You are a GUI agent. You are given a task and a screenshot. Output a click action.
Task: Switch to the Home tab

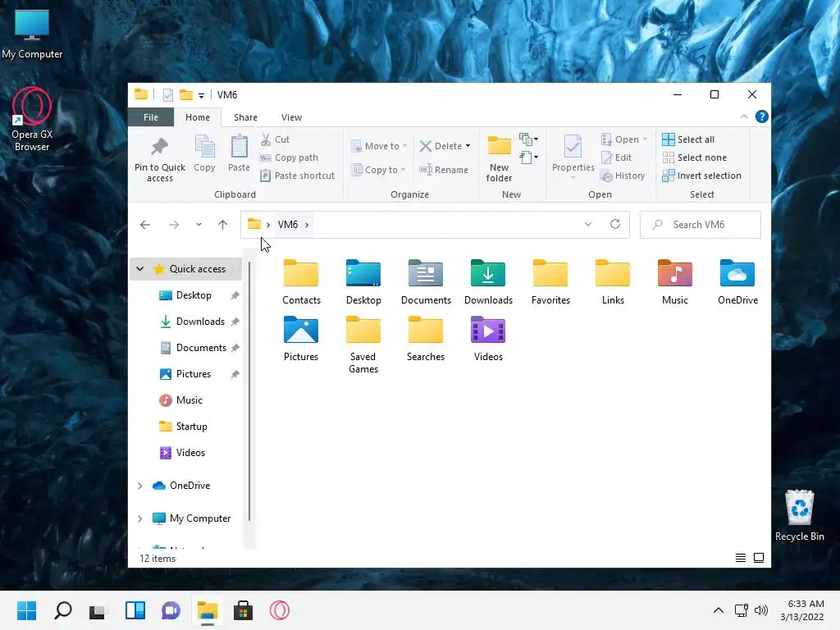[x=198, y=117]
